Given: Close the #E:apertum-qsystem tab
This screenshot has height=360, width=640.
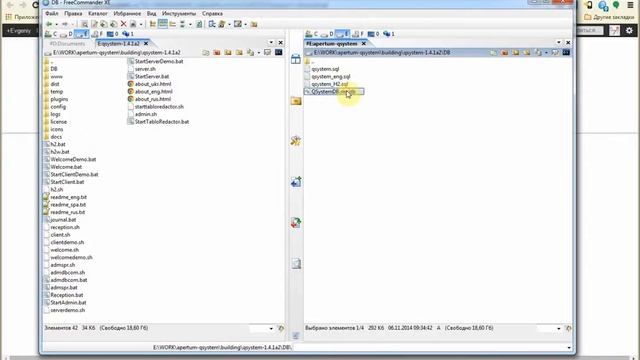Looking at the screenshot, I should 363,43.
